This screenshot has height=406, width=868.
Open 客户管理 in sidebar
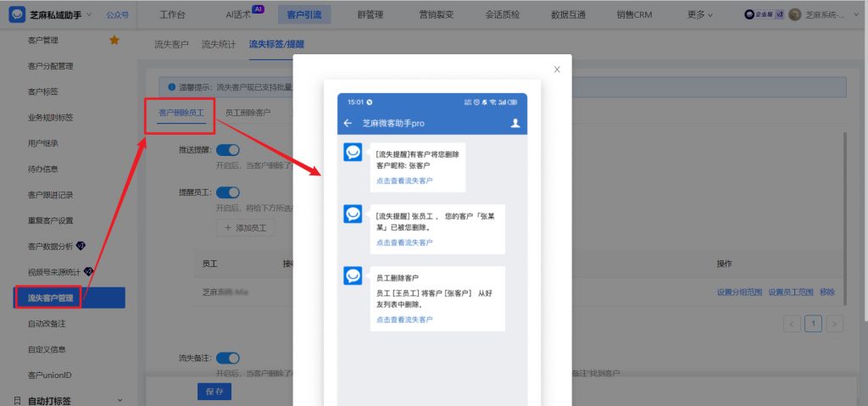point(43,41)
